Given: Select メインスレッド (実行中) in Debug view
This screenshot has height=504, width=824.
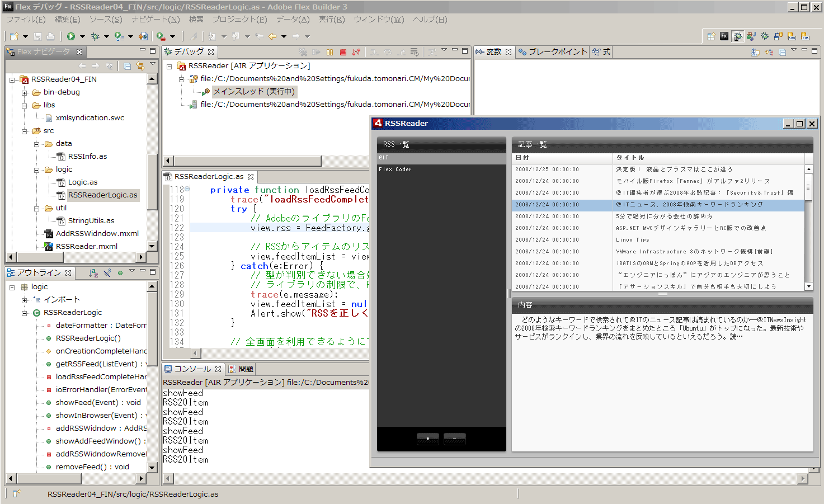Looking at the screenshot, I should pyautogui.click(x=253, y=91).
